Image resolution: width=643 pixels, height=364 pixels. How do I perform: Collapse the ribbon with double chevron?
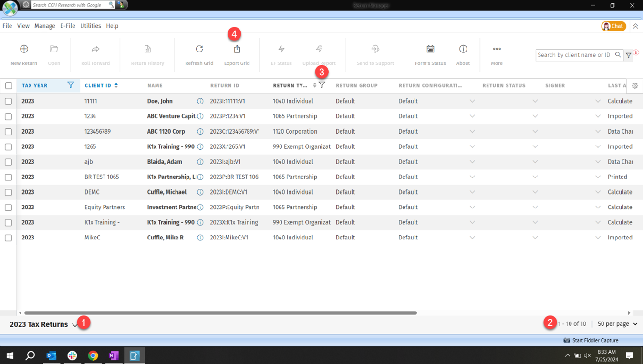coord(635,26)
